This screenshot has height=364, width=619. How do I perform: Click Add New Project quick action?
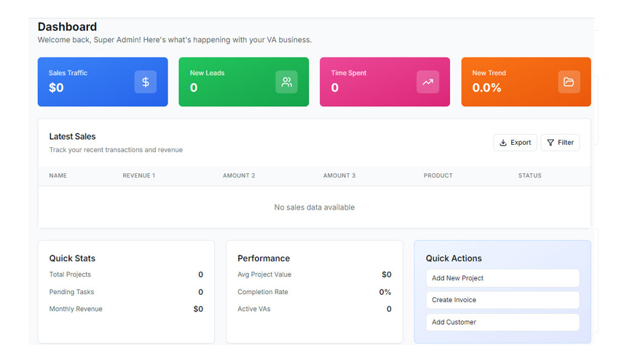(x=502, y=278)
